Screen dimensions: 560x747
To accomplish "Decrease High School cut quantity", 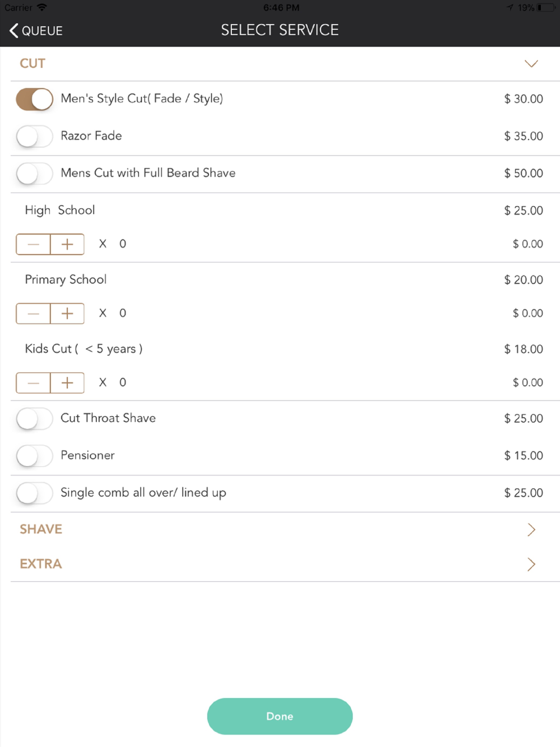I will (x=34, y=244).
